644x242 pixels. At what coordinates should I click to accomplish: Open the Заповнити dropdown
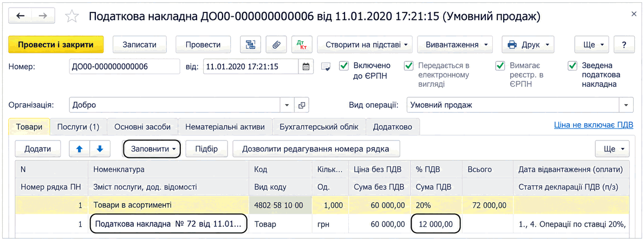152,149
